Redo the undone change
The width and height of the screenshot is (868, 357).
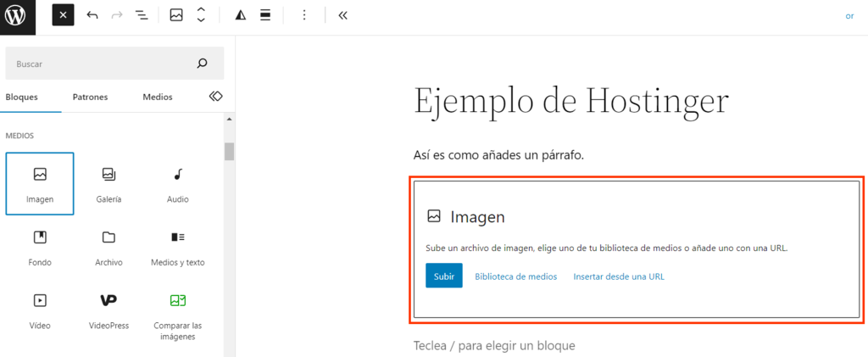[x=117, y=15]
